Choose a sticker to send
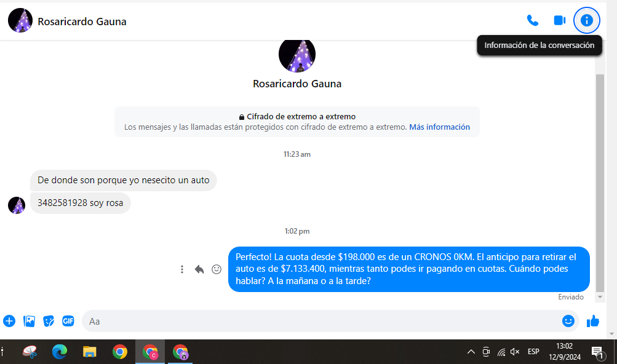 (x=49, y=321)
